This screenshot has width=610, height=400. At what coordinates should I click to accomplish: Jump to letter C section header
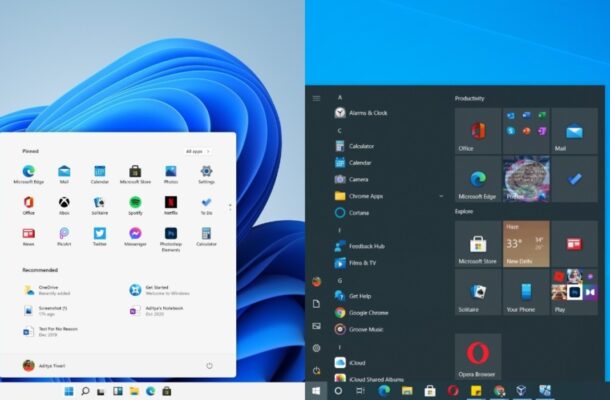(x=340, y=130)
